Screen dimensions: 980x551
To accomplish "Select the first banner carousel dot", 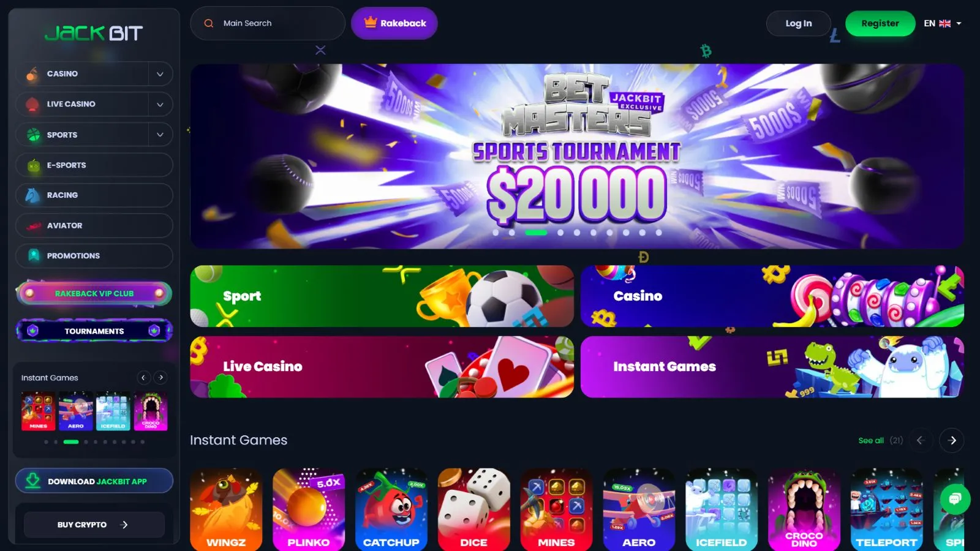I will point(496,233).
